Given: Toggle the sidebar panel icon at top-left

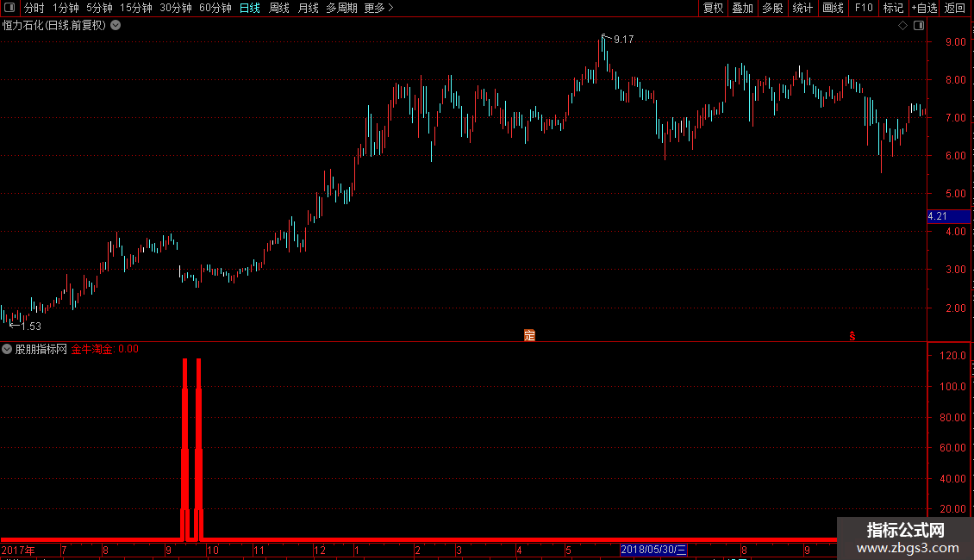Looking at the screenshot, I should coord(9,8).
